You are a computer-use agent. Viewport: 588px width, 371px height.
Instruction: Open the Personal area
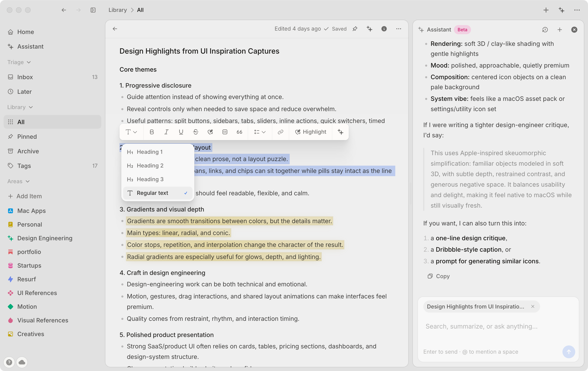52,225
